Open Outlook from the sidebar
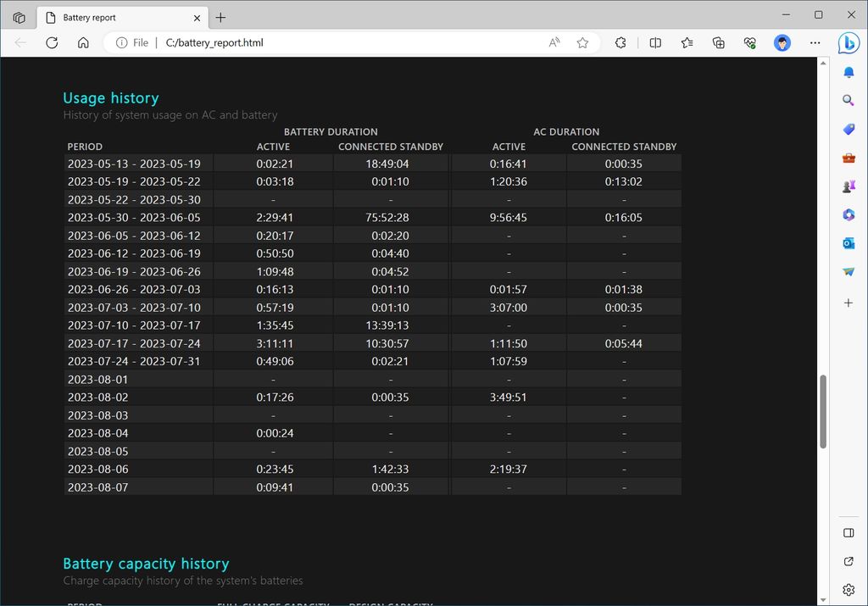Viewport: 868px width, 606px height. (x=849, y=243)
